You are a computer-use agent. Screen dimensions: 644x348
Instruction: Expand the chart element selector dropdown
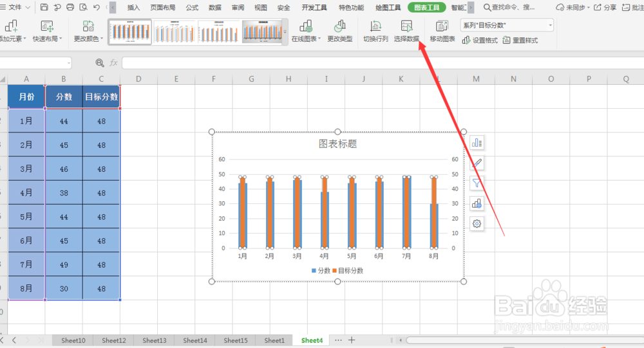click(551, 26)
